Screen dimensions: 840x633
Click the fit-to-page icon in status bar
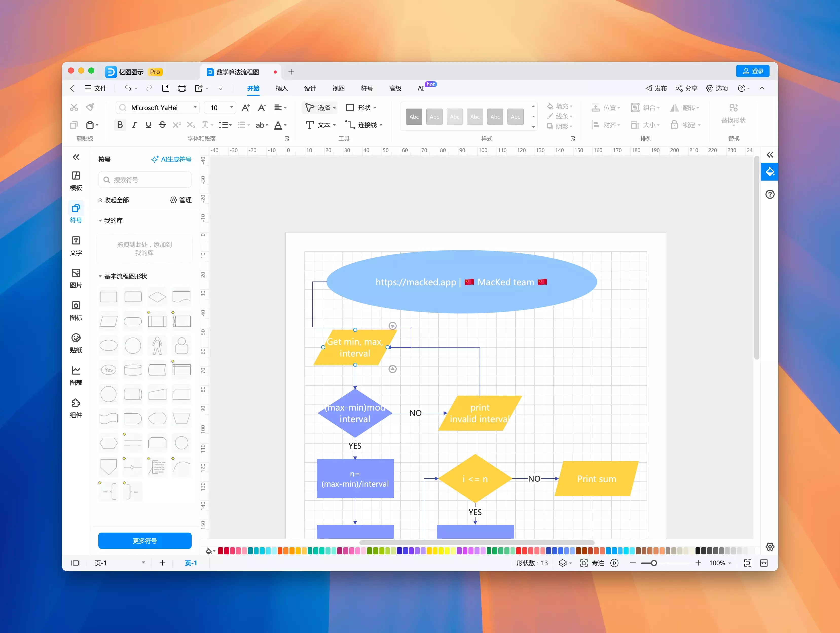coord(747,563)
